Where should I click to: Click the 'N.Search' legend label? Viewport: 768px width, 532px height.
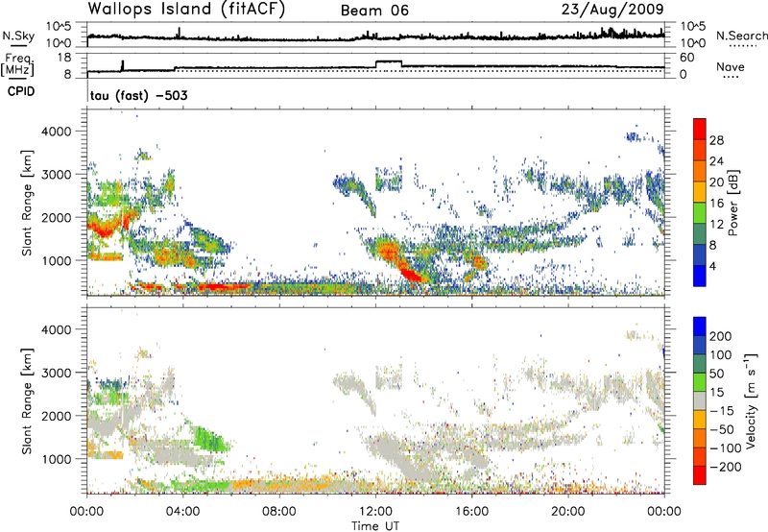tap(741, 36)
